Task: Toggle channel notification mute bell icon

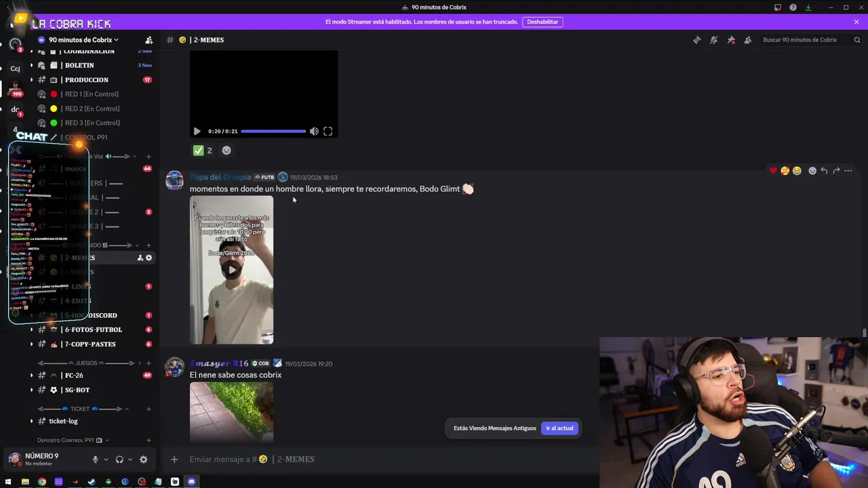Action: [713, 40]
